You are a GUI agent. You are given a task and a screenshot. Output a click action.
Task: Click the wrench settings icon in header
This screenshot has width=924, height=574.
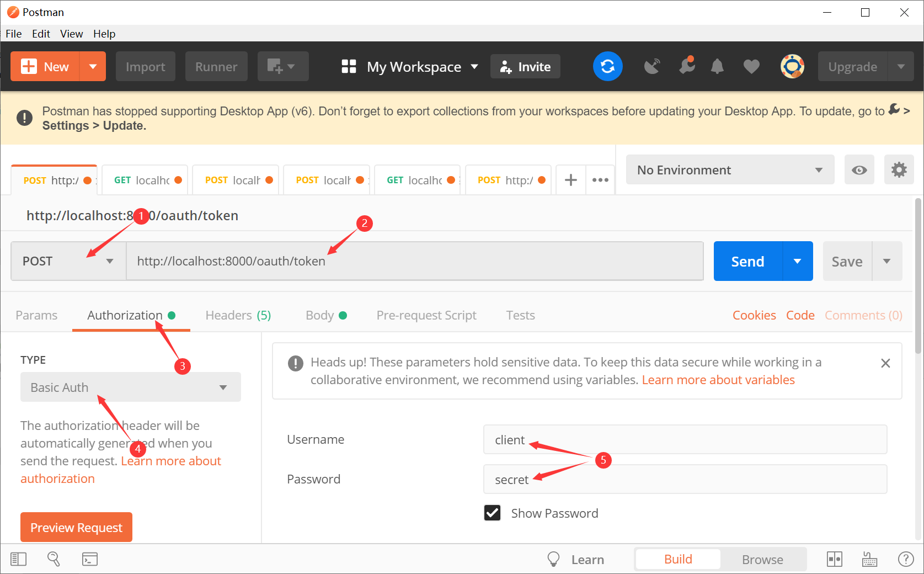687,66
